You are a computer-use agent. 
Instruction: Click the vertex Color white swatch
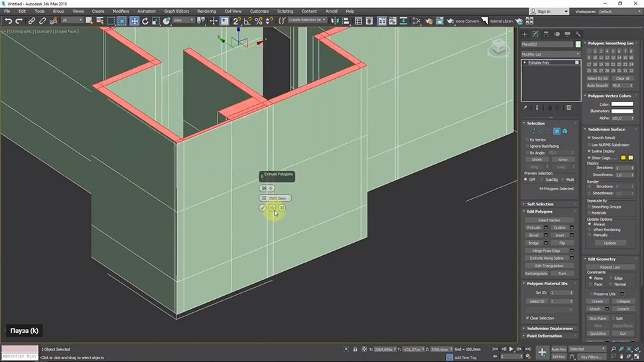click(621, 104)
